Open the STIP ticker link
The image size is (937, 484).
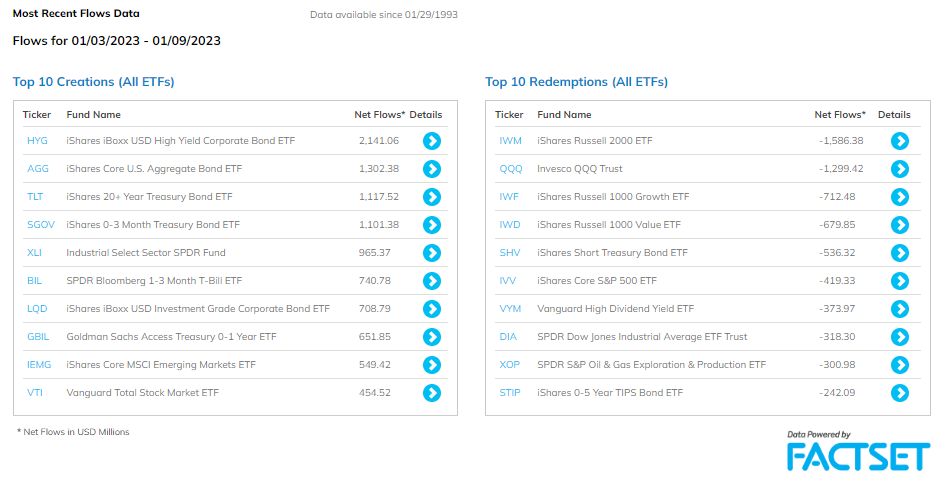(510, 393)
